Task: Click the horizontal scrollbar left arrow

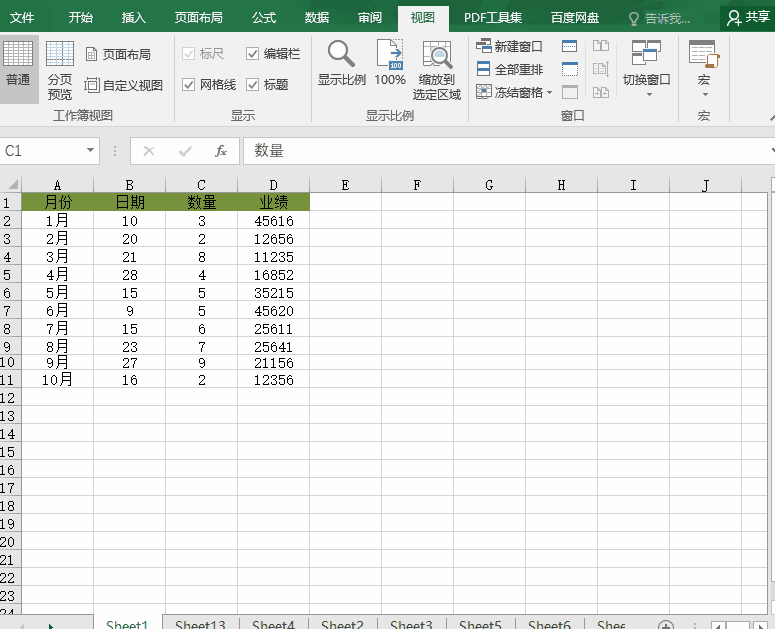Action: 717,626
